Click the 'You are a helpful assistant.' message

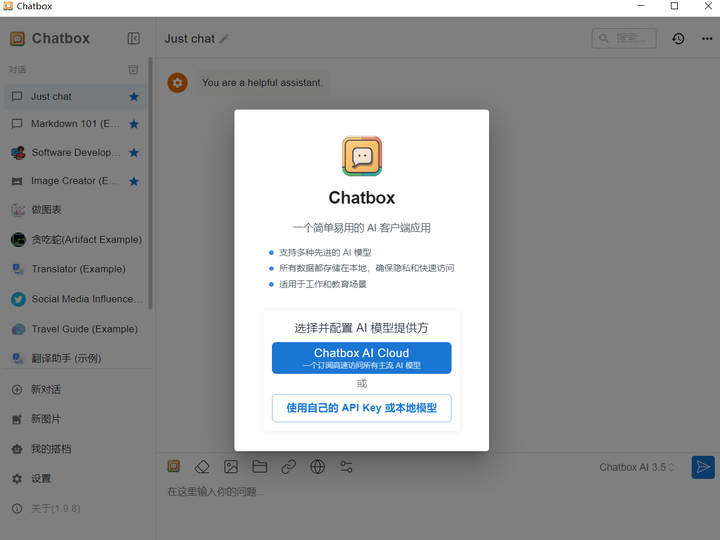tap(262, 83)
